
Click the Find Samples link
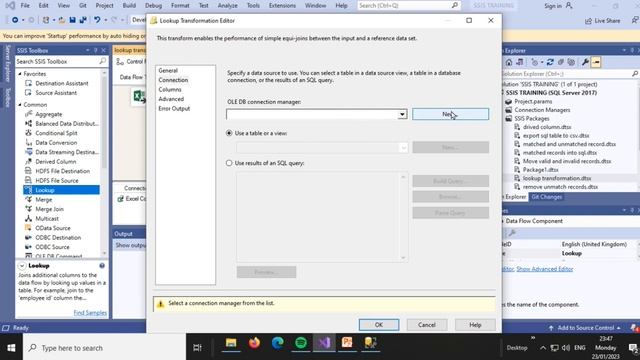90,313
